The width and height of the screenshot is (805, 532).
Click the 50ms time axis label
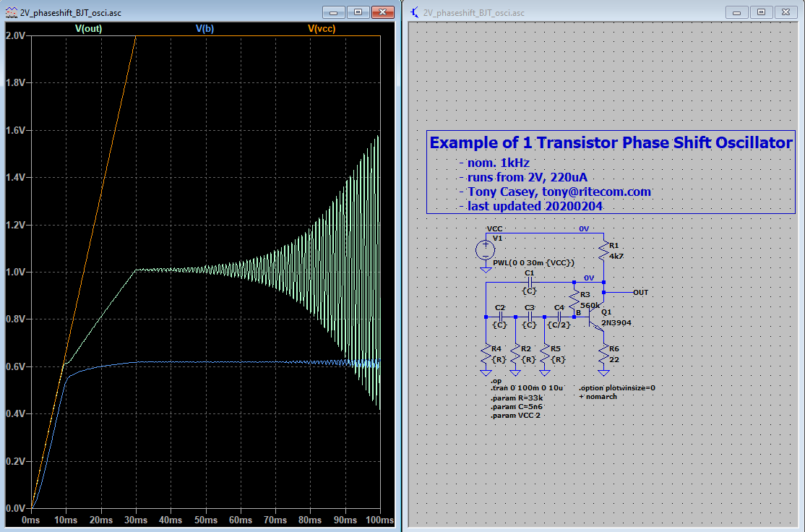click(205, 520)
